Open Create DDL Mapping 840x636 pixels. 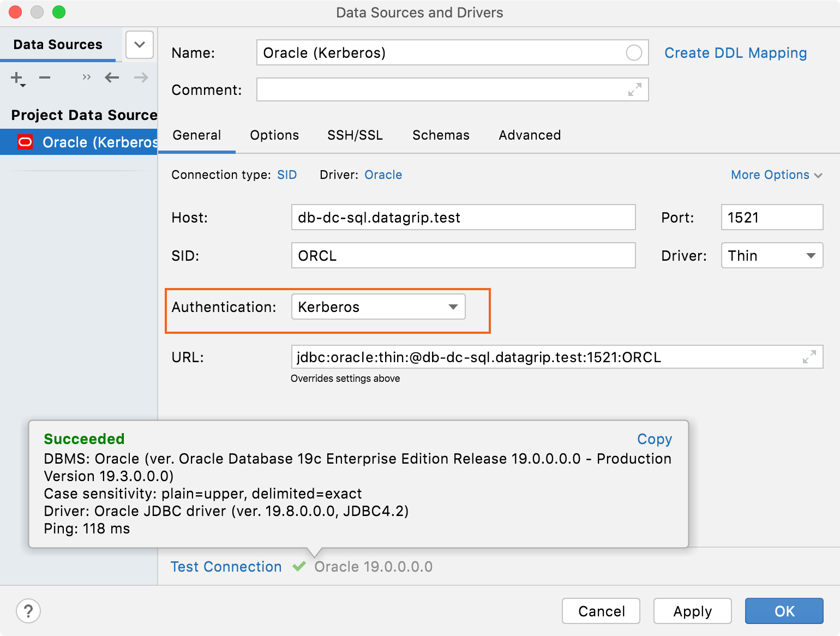[x=735, y=52]
